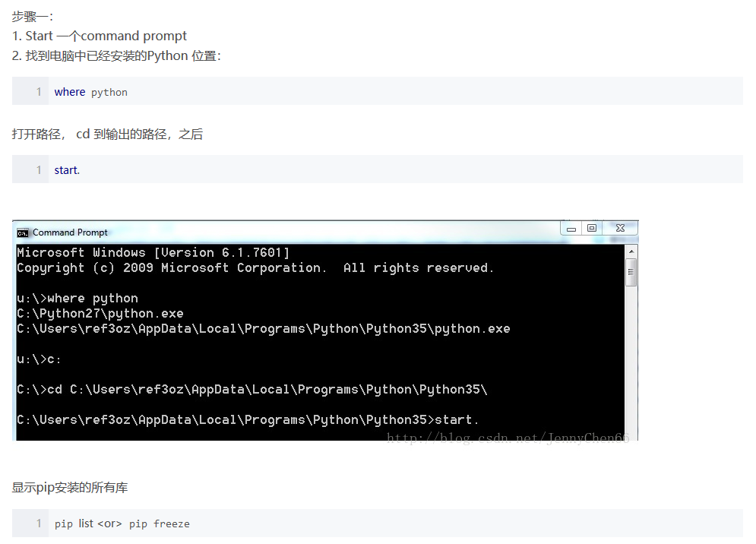756x544 pixels.
Task: Click the Command Prompt window title text
Action: click(x=70, y=232)
